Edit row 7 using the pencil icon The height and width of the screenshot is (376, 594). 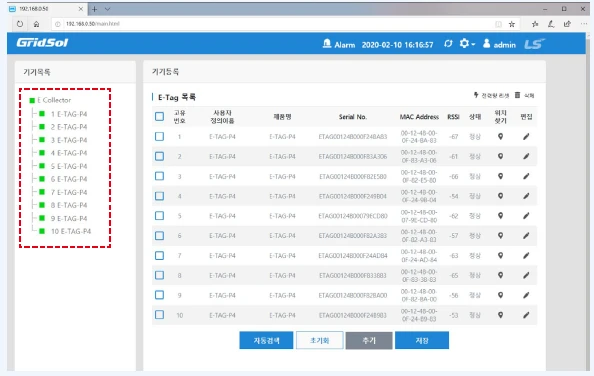pyautogui.click(x=526, y=255)
